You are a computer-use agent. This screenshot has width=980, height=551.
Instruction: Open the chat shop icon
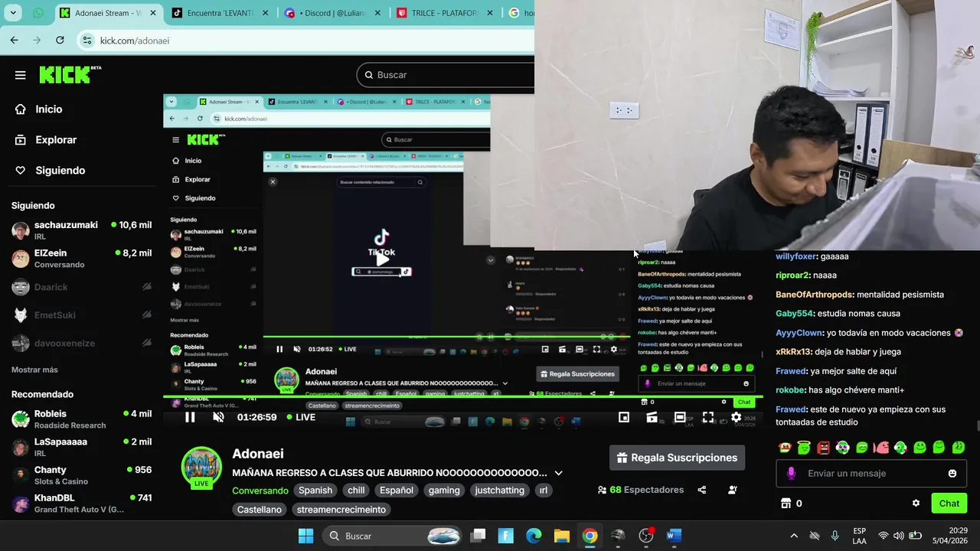point(785,504)
